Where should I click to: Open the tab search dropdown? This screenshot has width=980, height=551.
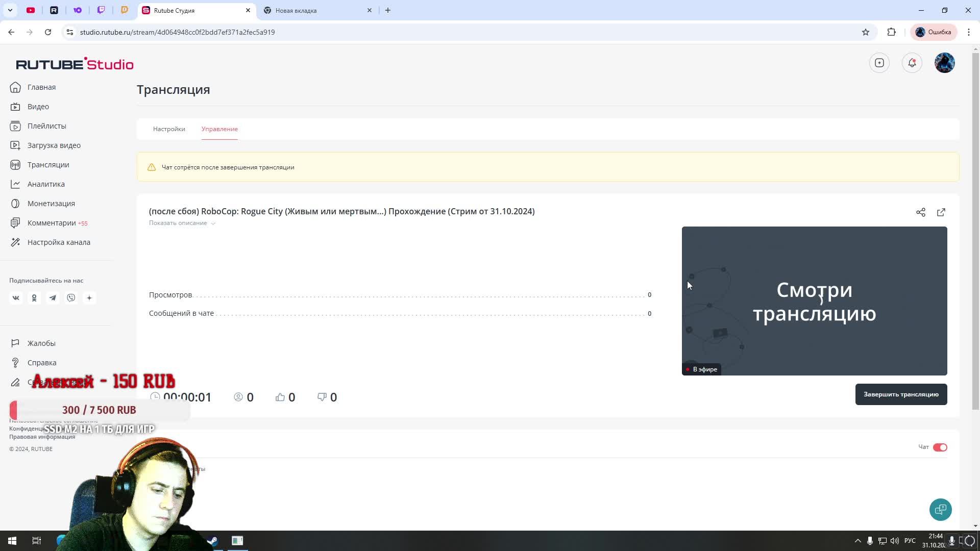click(x=10, y=10)
